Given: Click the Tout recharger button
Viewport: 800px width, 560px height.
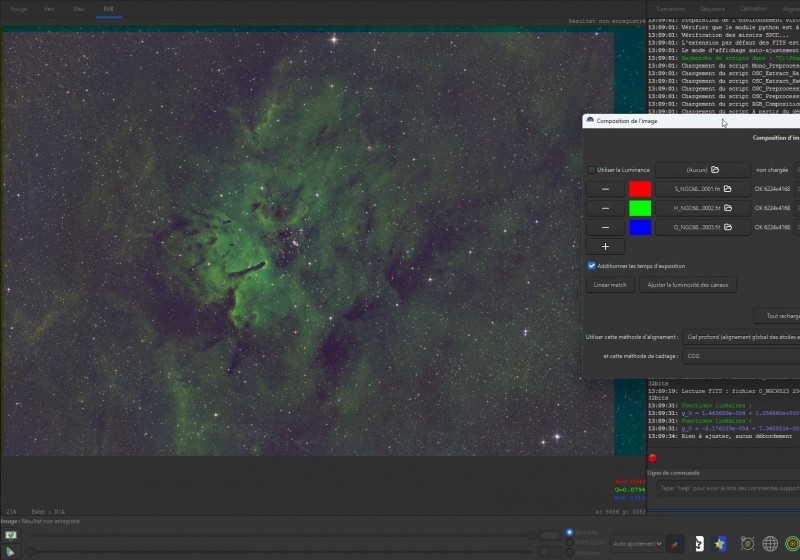Looking at the screenshot, I should tap(777, 316).
